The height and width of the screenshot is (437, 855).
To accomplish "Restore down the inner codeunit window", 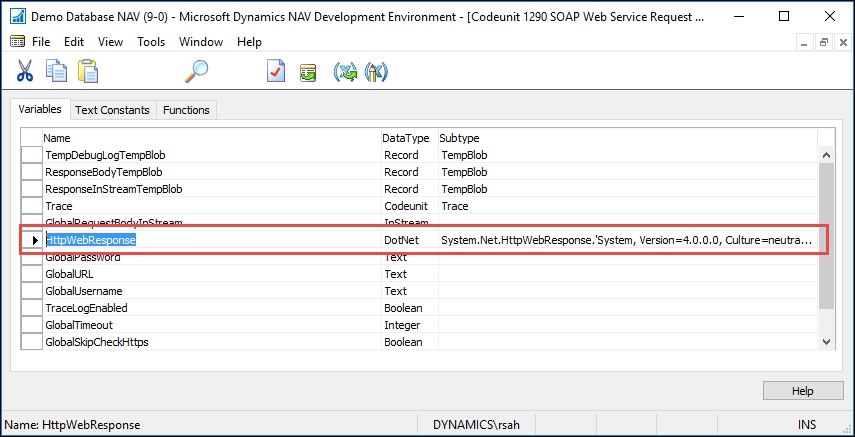I will pyautogui.click(x=824, y=41).
